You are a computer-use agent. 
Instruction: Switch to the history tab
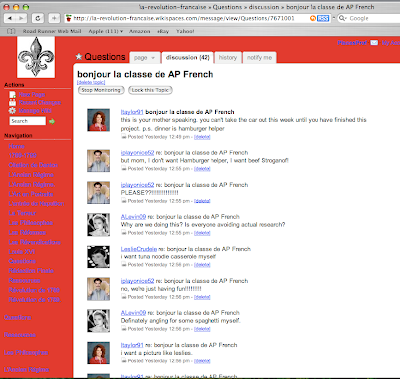coord(228,58)
